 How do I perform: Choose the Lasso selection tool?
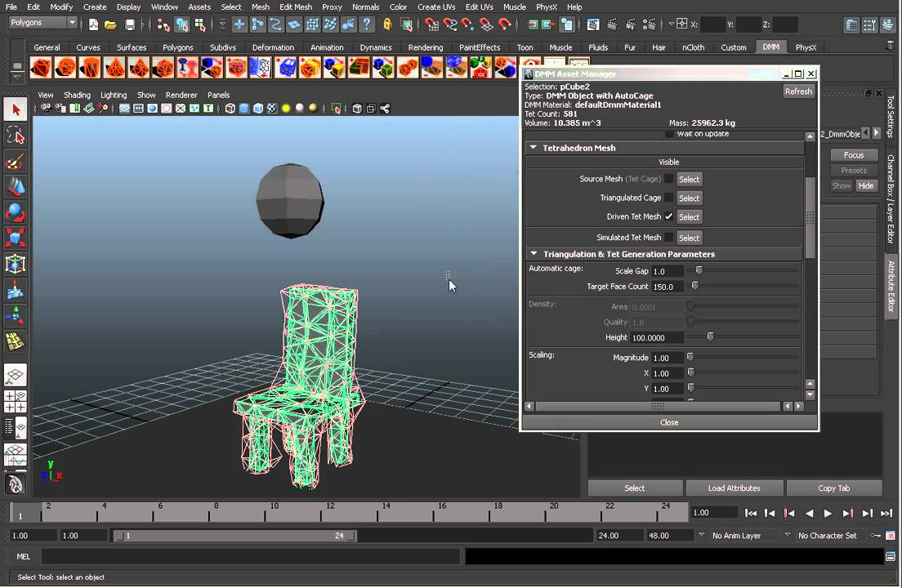[x=16, y=136]
